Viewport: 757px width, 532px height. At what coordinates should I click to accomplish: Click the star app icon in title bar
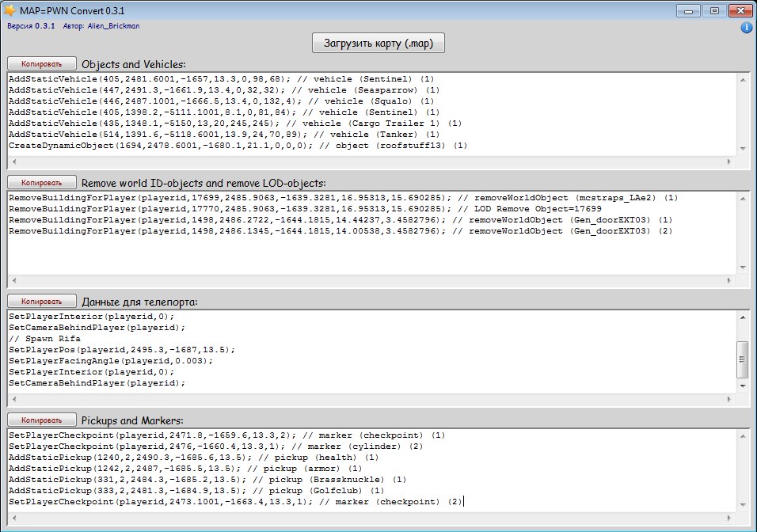10,10
